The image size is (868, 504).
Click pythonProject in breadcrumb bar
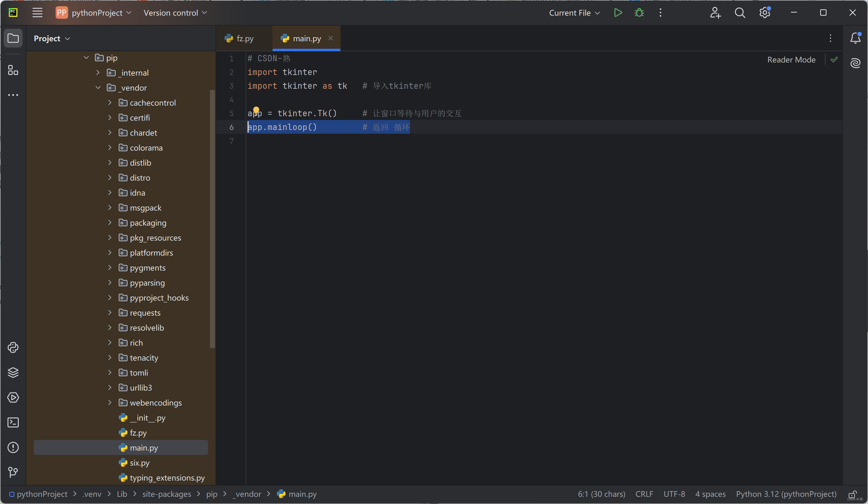click(x=38, y=494)
